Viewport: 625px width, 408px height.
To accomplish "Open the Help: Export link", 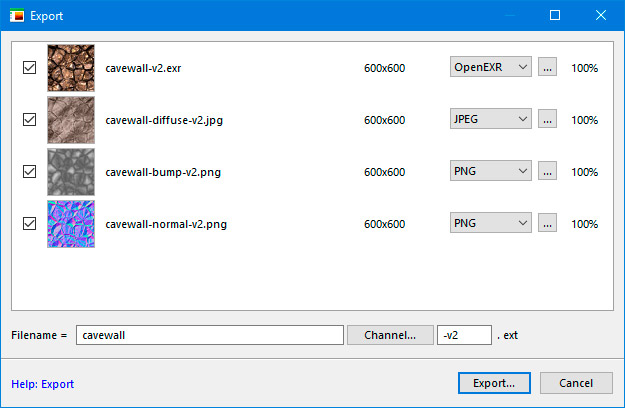I will point(42,384).
